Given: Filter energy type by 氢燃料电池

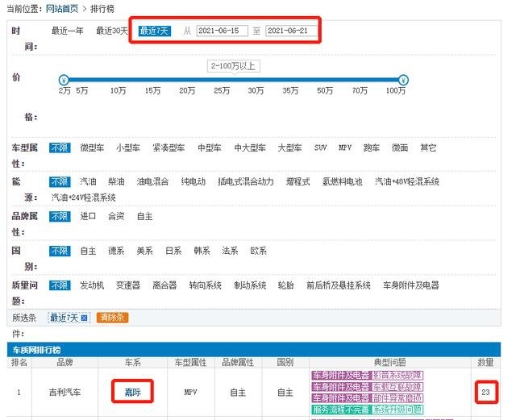Looking at the screenshot, I should (342, 181).
